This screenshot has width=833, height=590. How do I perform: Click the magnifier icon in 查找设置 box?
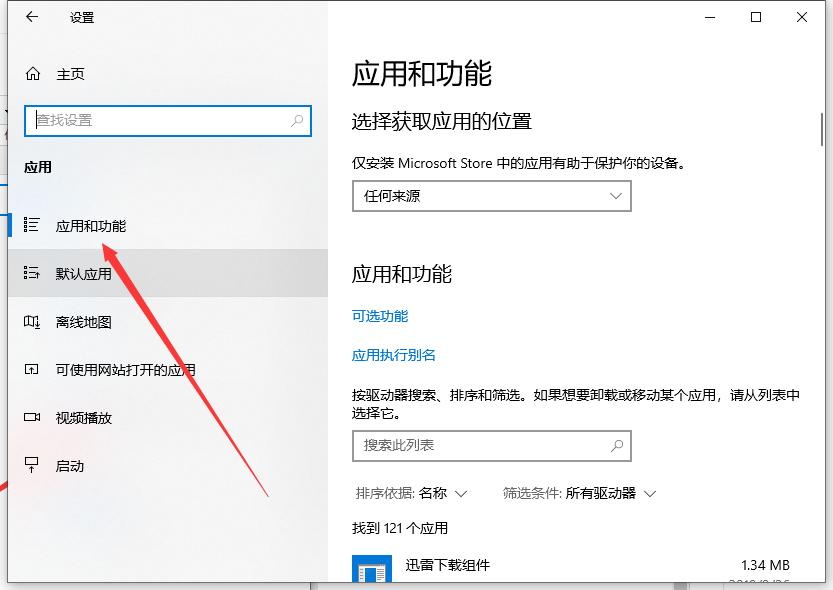pyautogui.click(x=297, y=121)
